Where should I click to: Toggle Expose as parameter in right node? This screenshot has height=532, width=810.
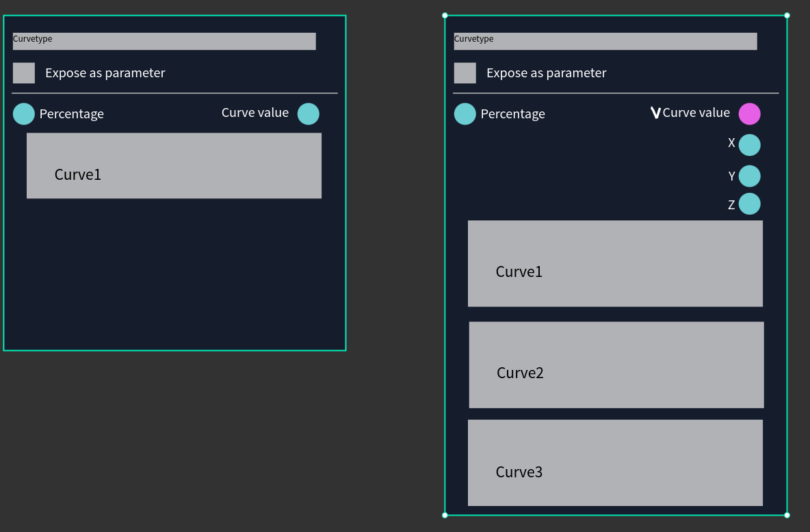pyautogui.click(x=465, y=73)
